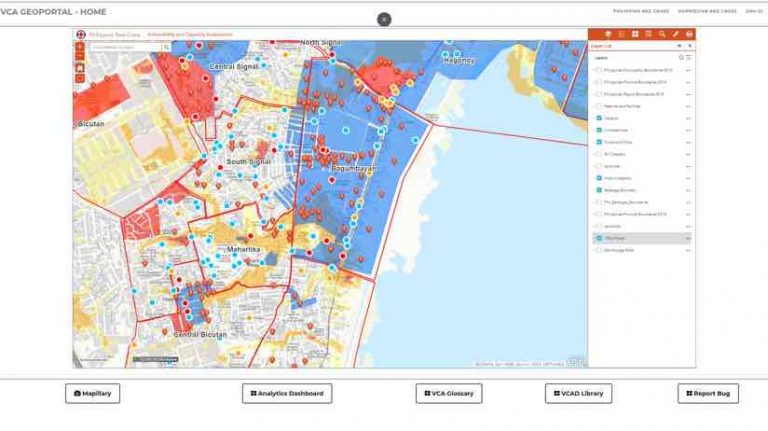Enable PHL_Barangay_Boundaries layer checkbox
Image resolution: width=768 pixels, height=431 pixels.
599,202
